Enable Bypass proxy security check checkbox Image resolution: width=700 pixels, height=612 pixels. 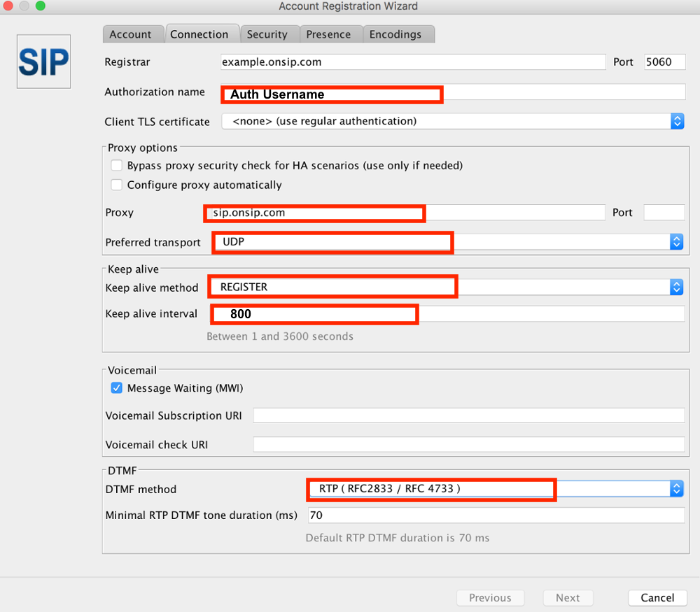coord(116,166)
